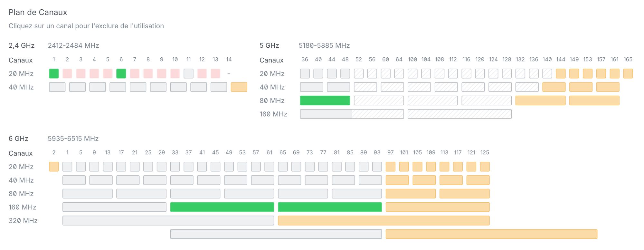The width and height of the screenshot is (644, 250).
Task: Toggle first 2.4 GHz 40 MHz block
Action: (x=57, y=87)
